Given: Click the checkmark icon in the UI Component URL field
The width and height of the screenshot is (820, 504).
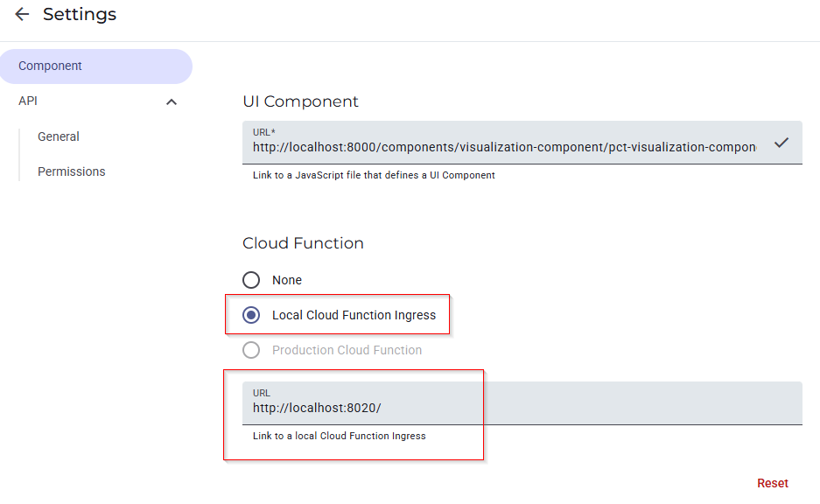Looking at the screenshot, I should 781,143.
